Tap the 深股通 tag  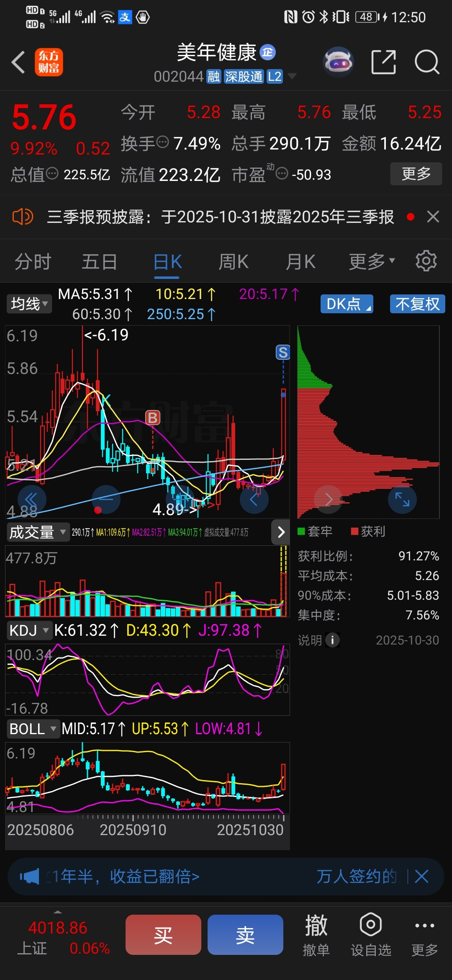coord(244,77)
